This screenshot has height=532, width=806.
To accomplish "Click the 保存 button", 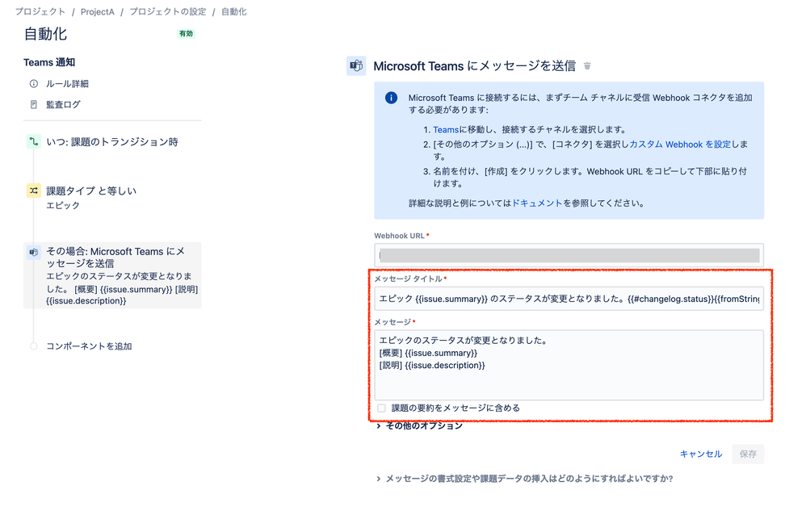I will pos(747,454).
